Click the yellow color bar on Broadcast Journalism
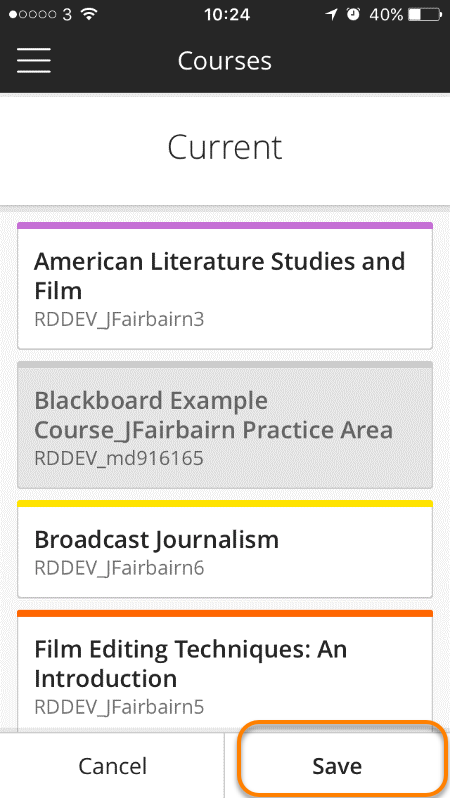Viewport: 450px width, 798px height. click(225, 504)
